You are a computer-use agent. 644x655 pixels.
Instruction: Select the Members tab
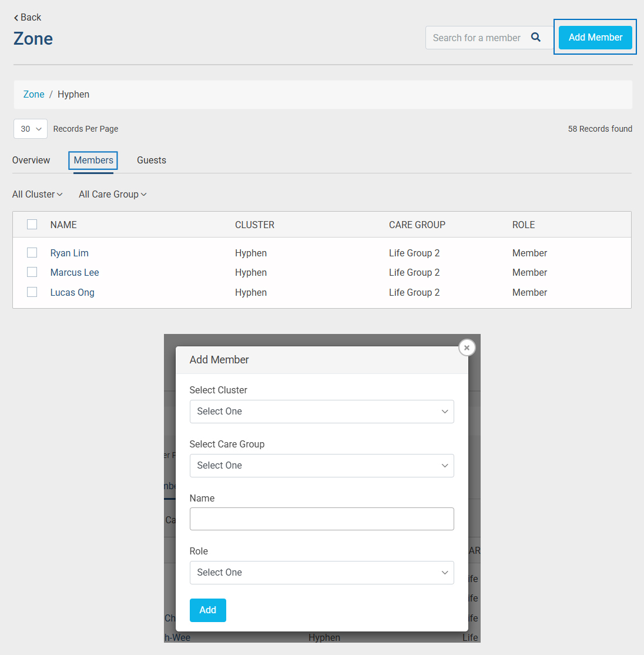coord(93,161)
